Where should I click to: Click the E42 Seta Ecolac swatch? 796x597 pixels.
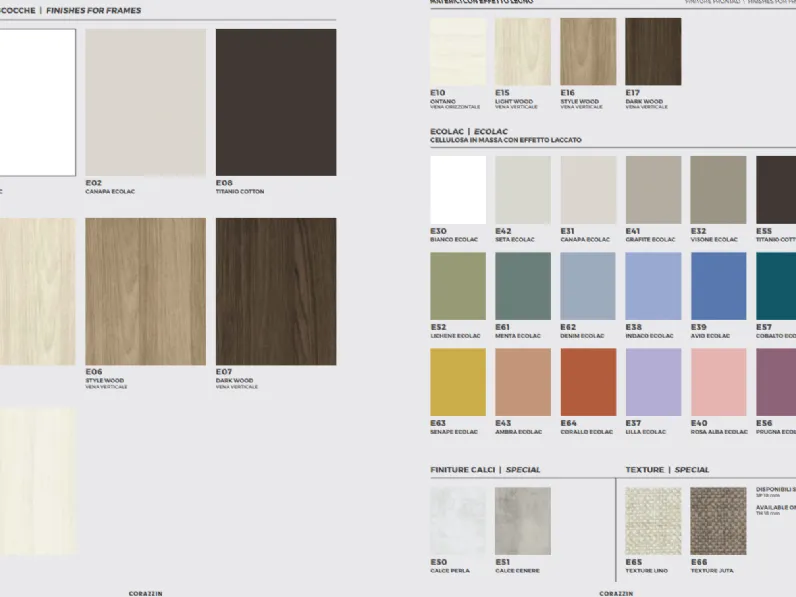point(523,190)
